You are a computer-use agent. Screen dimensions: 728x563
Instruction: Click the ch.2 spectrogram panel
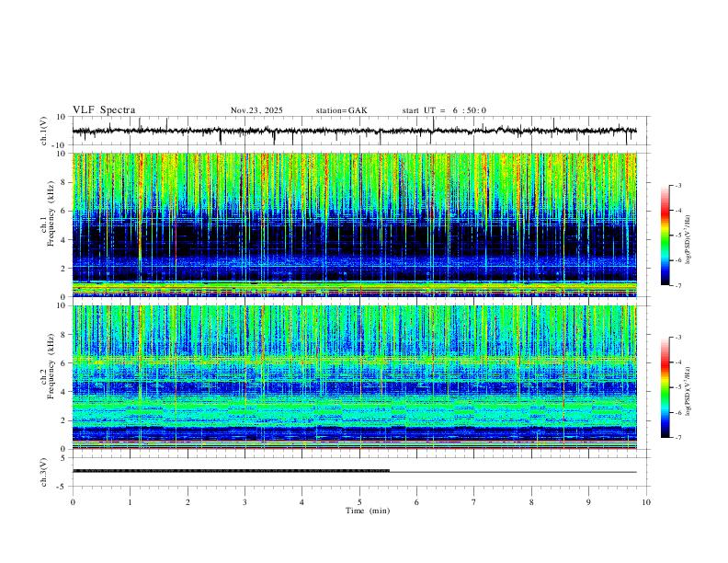coord(354,377)
